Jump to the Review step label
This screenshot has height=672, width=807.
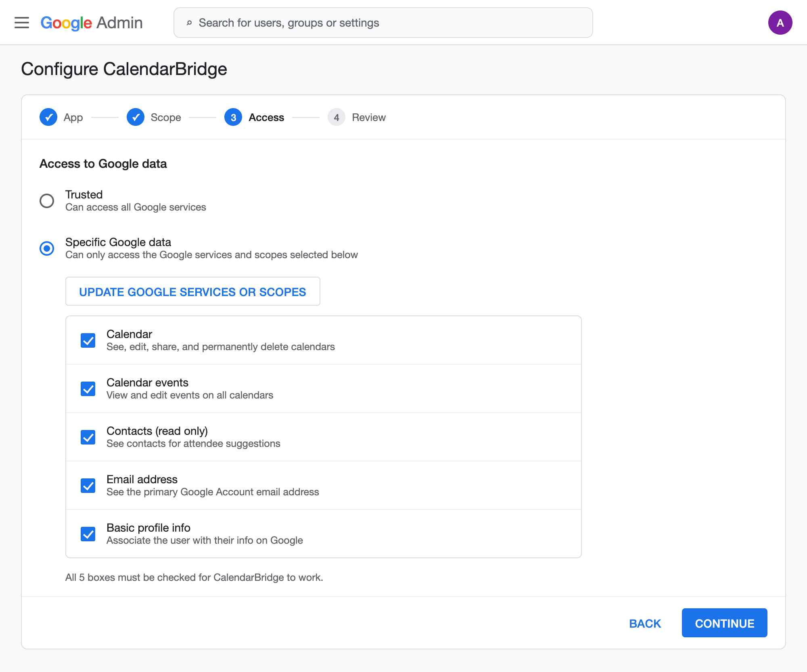(x=369, y=117)
